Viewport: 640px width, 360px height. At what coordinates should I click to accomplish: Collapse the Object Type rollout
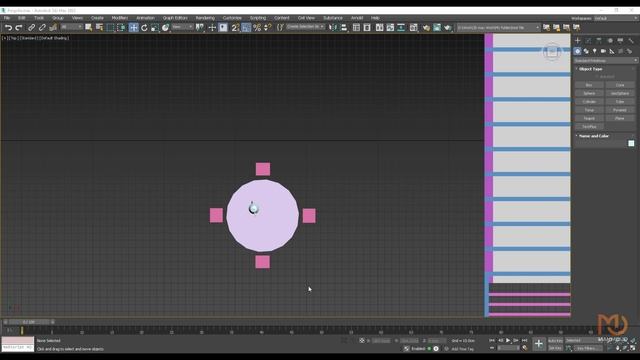(x=591, y=69)
